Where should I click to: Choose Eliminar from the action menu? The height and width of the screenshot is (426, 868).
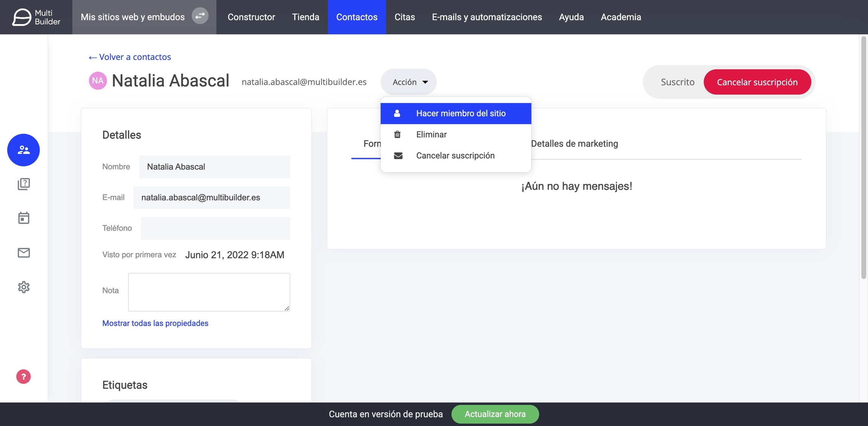(431, 134)
